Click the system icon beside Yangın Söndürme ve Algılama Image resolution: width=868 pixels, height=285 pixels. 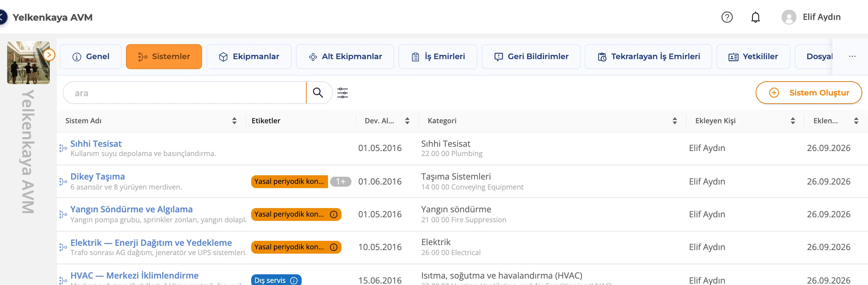tap(63, 214)
